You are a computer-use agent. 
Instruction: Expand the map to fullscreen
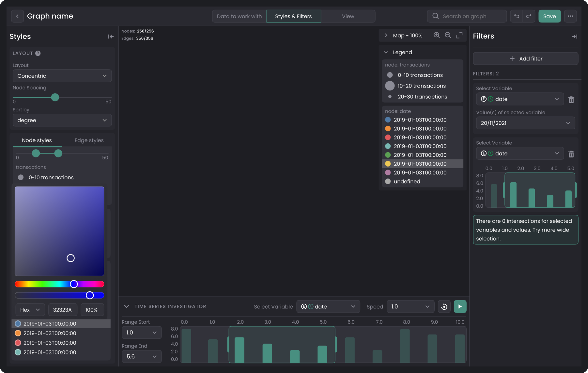(459, 35)
